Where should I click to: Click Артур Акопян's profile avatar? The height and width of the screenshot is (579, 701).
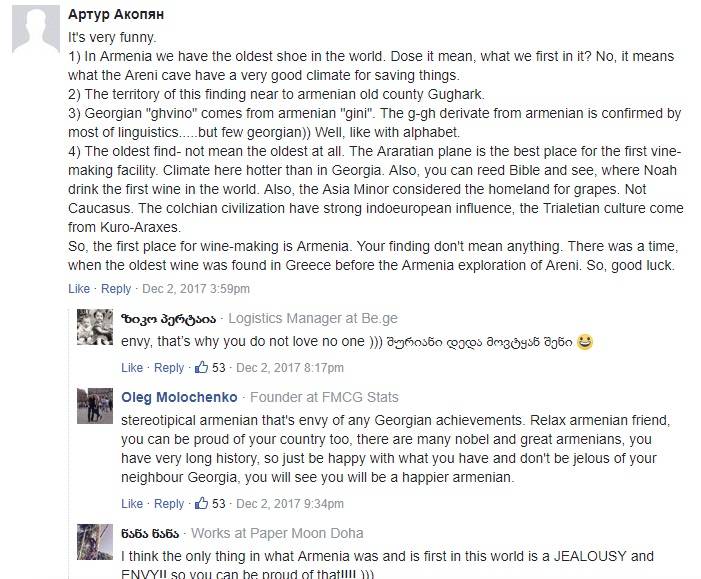32,29
